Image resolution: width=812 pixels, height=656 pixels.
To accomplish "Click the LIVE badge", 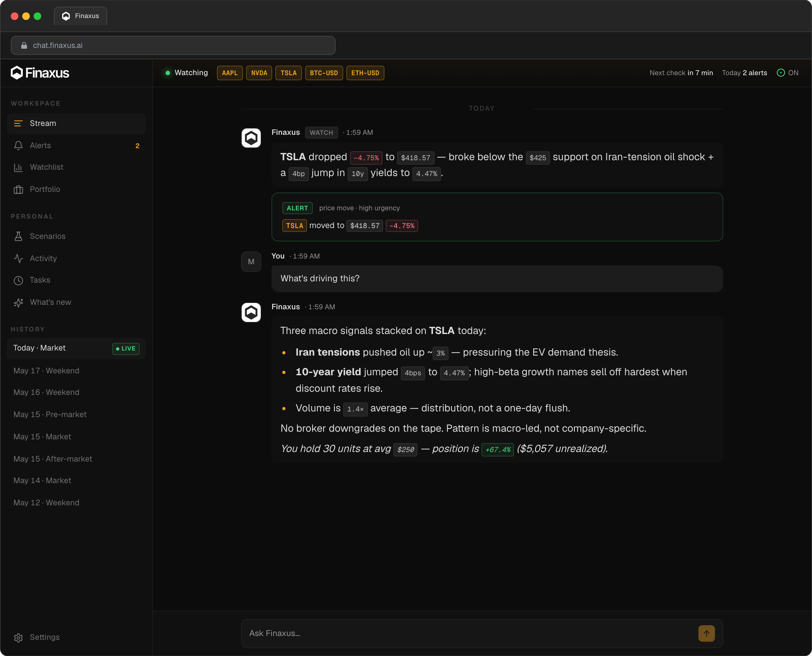I will pyautogui.click(x=126, y=348).
